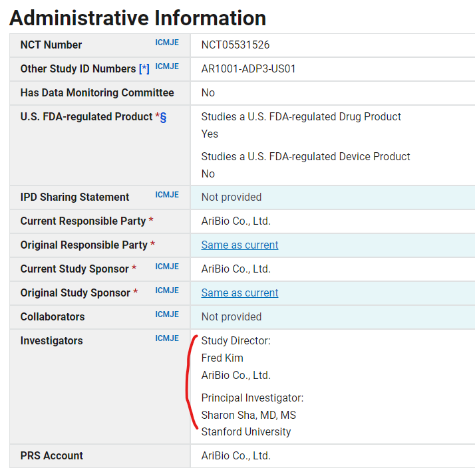The width and height of the screenshot is (475, 476).
Task: Click the red asterisk after Original Responsible Party
Action: pos(152,245)
